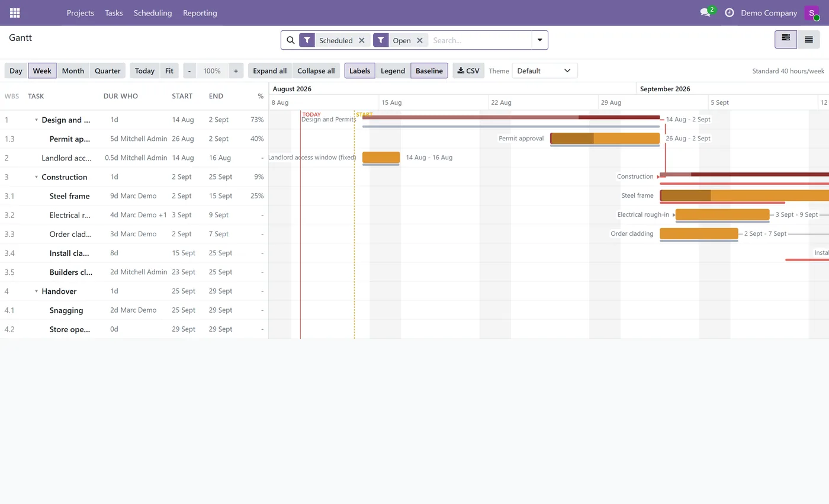Select the Month time scale

tap(73, 70)
